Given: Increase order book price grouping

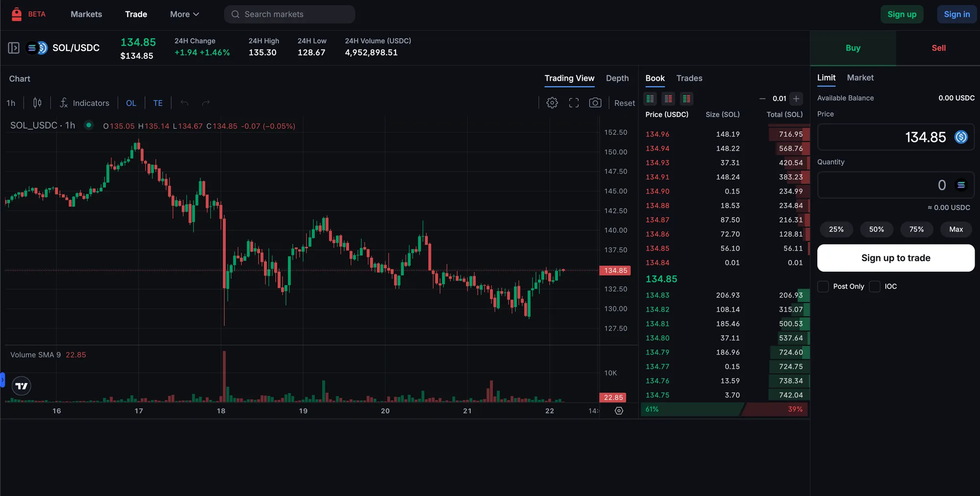Looking at the screenshot, I should [x=796, y=99].
